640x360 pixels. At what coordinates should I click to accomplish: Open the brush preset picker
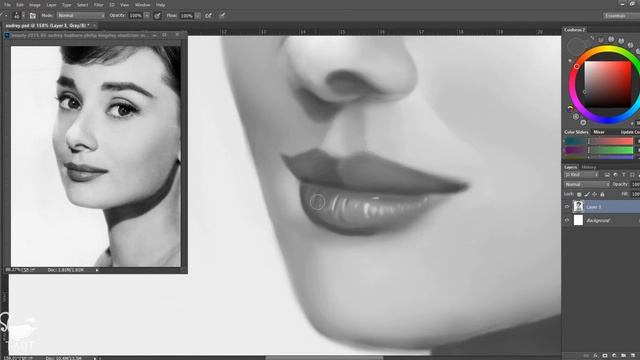(19, 16)
